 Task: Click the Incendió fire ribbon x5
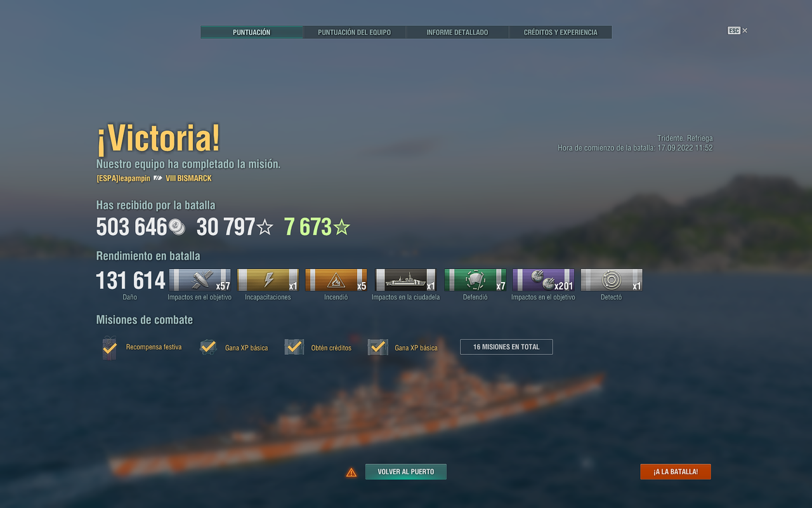click(x=336, y=280)
